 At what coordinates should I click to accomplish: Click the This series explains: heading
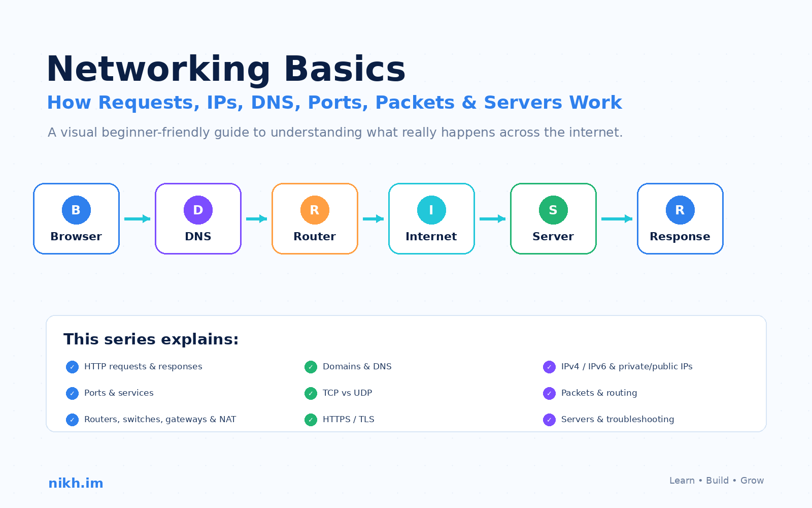click(151, 339)
